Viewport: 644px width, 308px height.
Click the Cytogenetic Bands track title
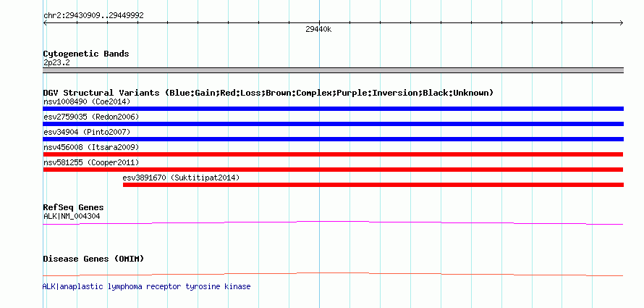[86, 54]
